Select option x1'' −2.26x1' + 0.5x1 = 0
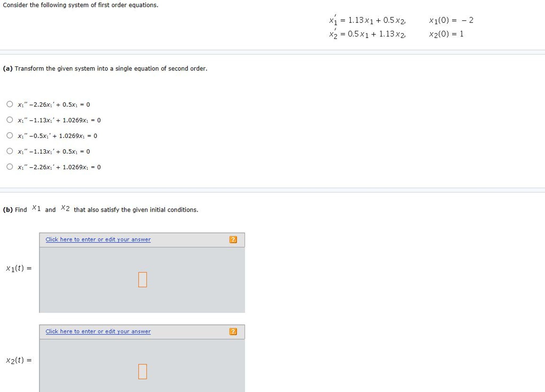The image size is (545, 392). (x=10, y=104)
